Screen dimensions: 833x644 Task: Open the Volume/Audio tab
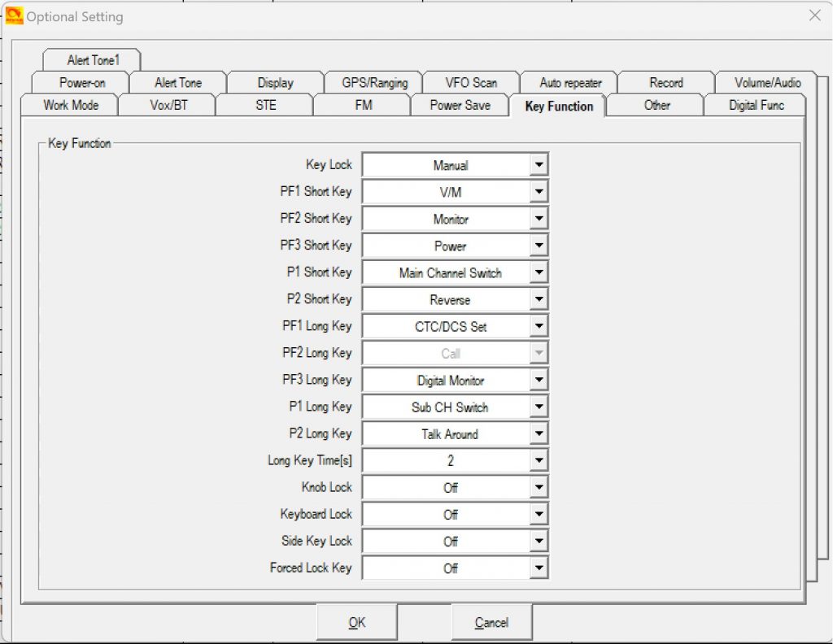767,82
